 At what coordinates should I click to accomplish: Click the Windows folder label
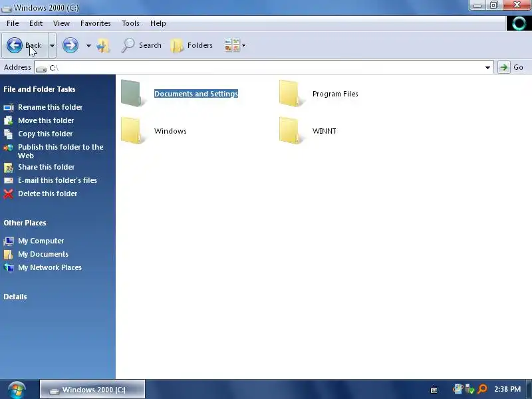click(170, 131)
